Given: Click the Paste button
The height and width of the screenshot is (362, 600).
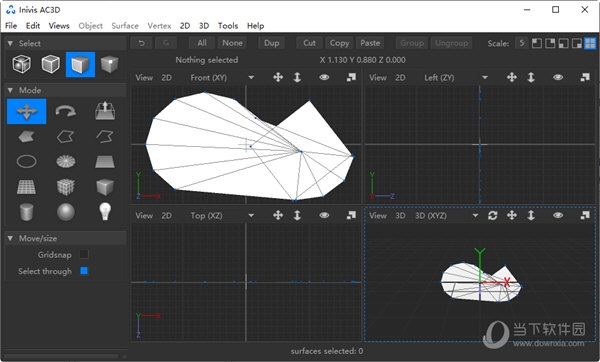Looking at the screenshot, I should 370,43.
